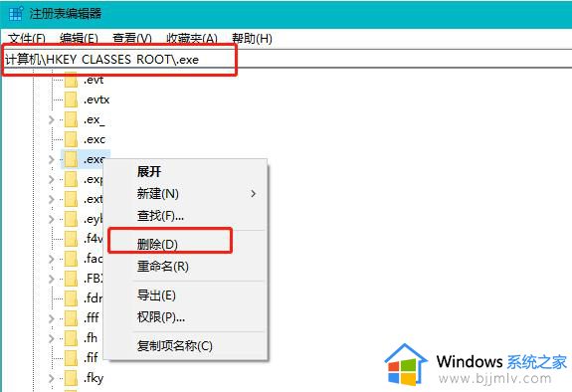Select the .f4v folder icon
This screenshot has width=572, height=392.
[72, 239]
